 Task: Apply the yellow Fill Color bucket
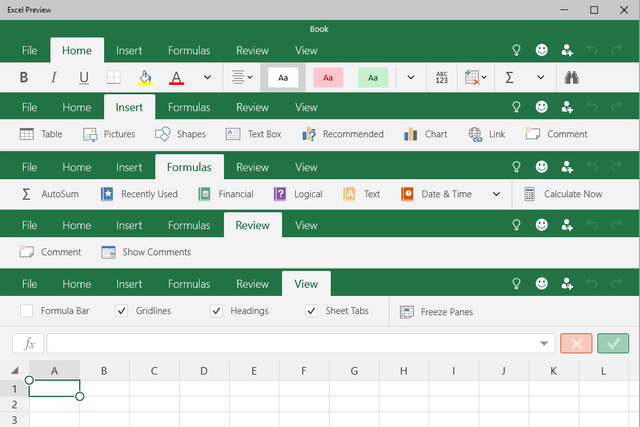tap(145, 77)
